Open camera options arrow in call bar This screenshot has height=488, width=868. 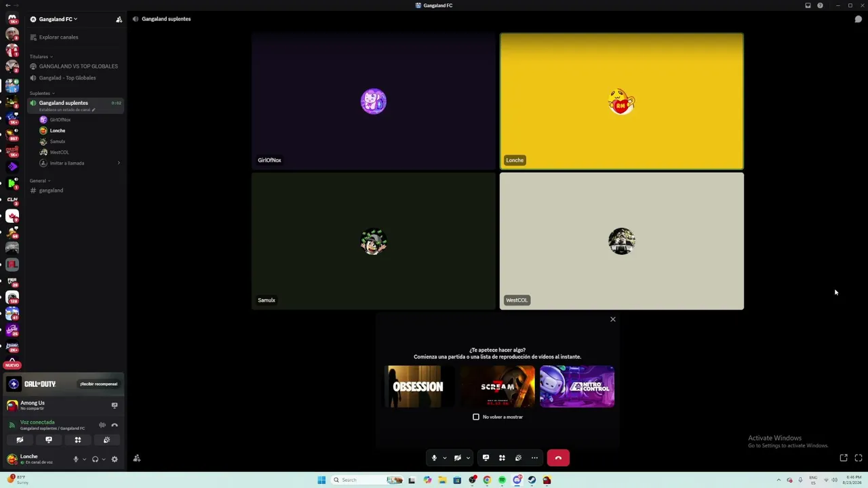[x=468, y=458]
